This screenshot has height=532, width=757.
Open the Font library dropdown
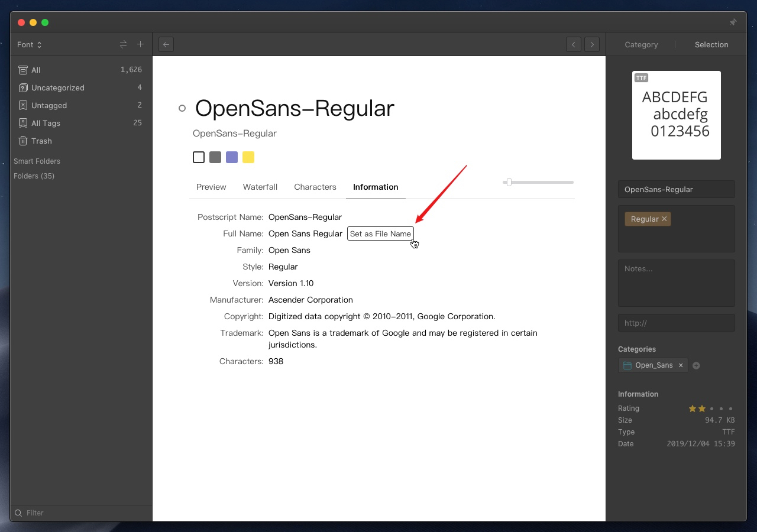29,44
